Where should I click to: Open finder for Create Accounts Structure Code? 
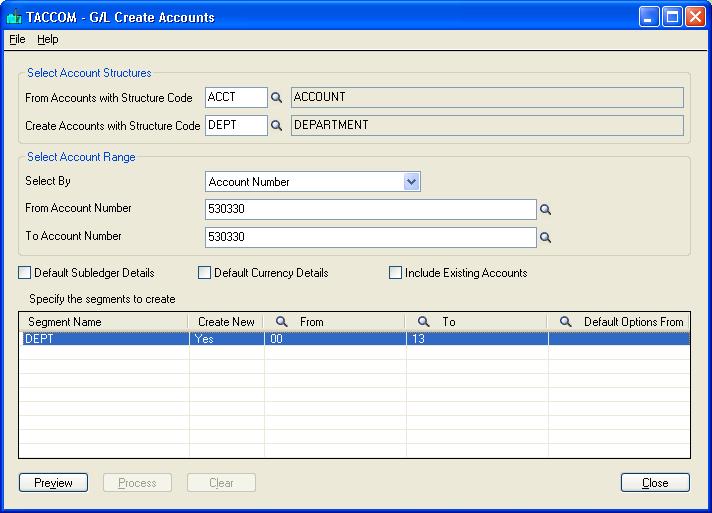[x=276, y=126]
